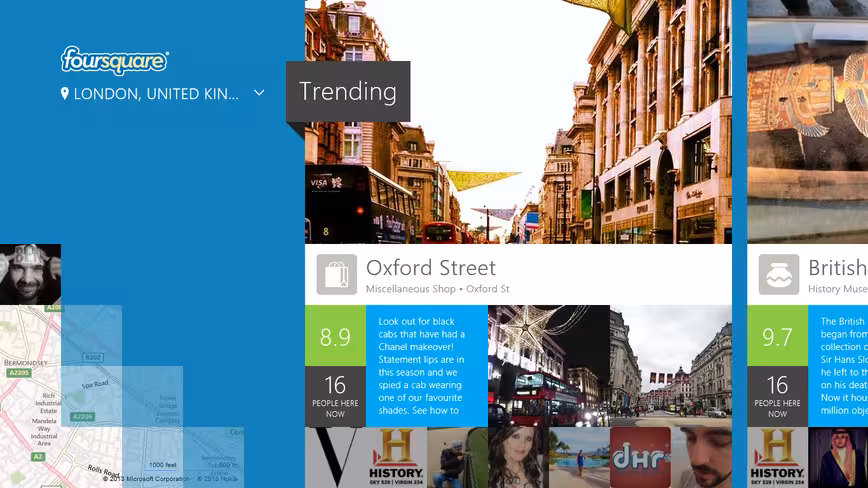The image size is (868, 488).
Task: Select the London, United Kingdom location text
Action: (156, 94)
